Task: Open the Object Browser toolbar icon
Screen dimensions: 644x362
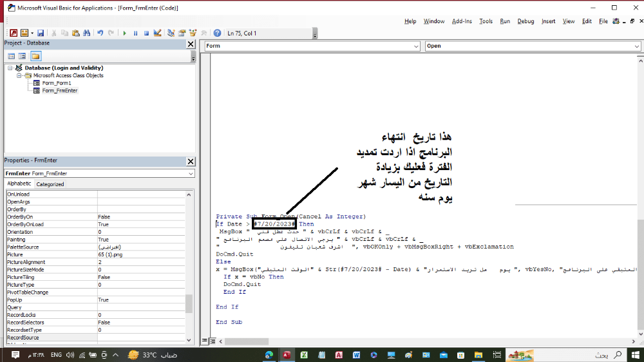Action: (193, 33)
